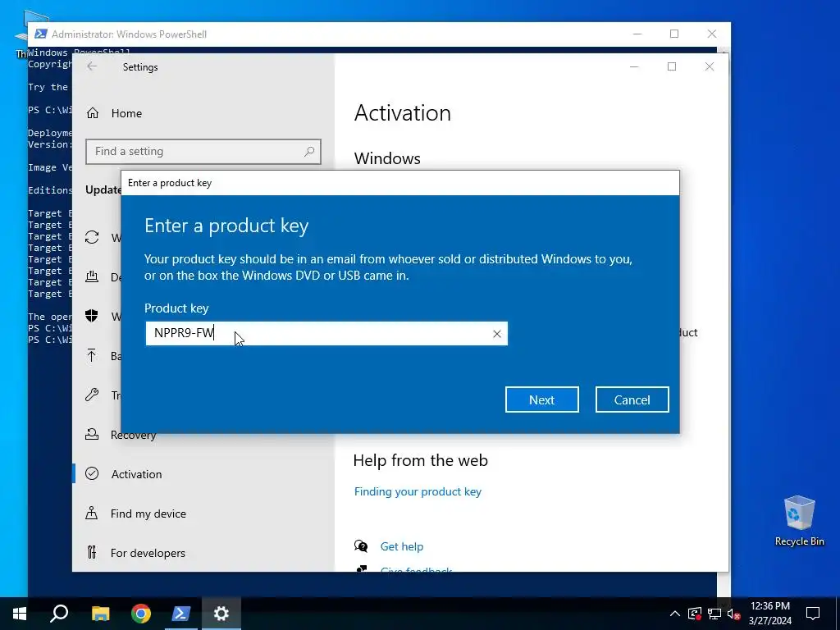Click the For developers tools icon
Screen dimensions: 840x630
92,552
